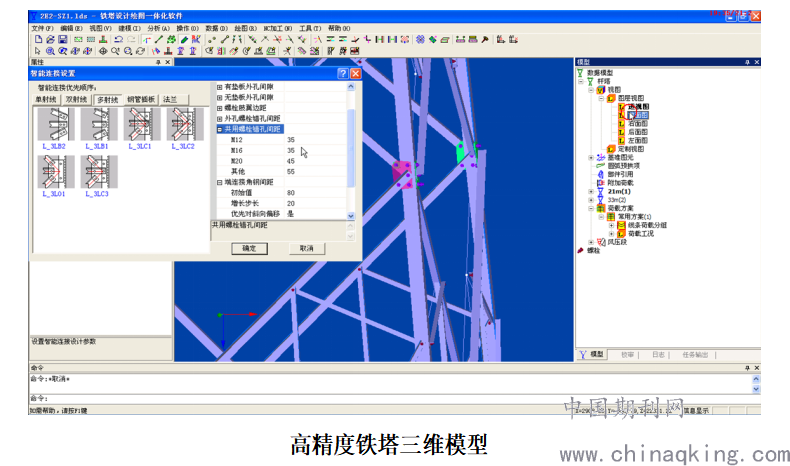The width and height of the screenshot is (790, 466).
Task: Switch to 日志 tab at panel bottom
Action: [x=658, y=355]
